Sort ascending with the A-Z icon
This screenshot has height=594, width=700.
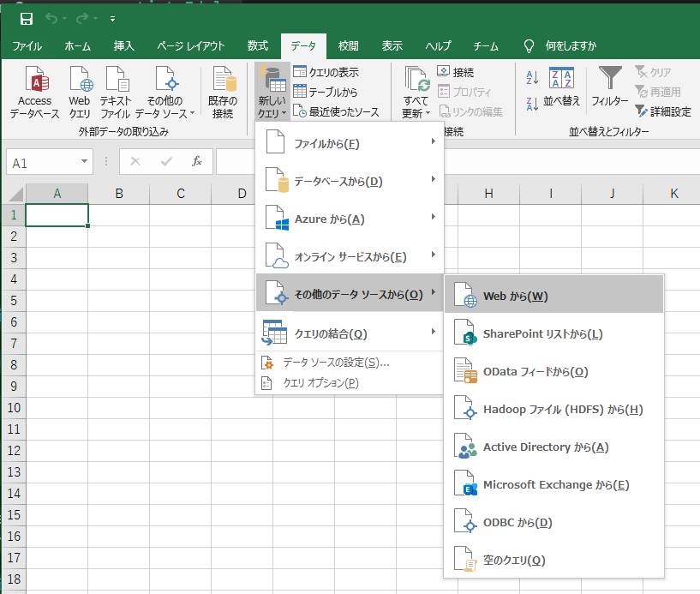[x=532, y=78]
